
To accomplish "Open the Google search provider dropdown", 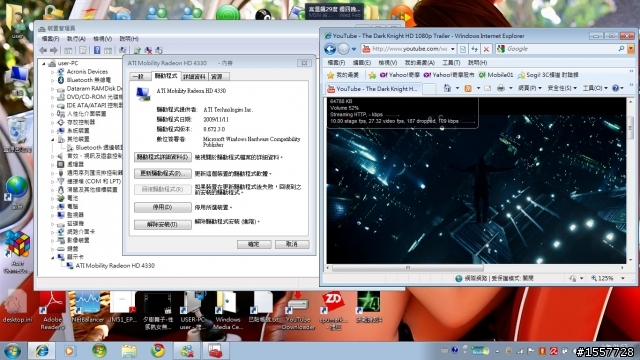I will (x=631, y=49).
